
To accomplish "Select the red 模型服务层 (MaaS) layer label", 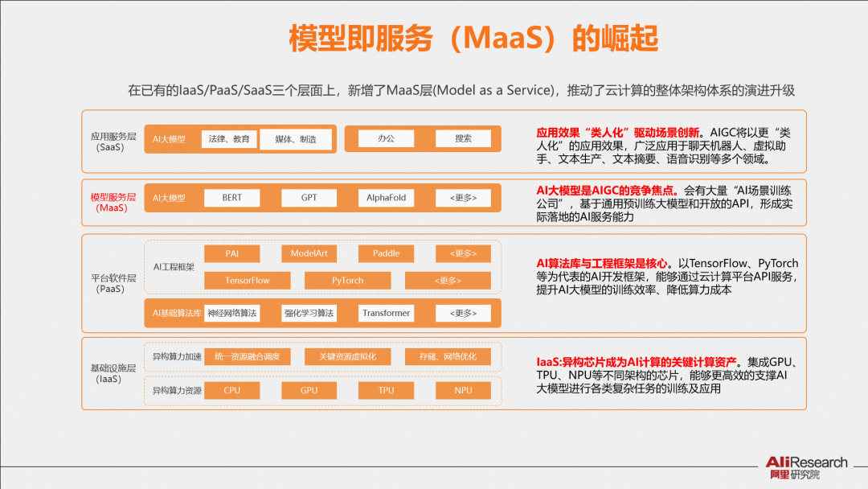I will point(113,203).
